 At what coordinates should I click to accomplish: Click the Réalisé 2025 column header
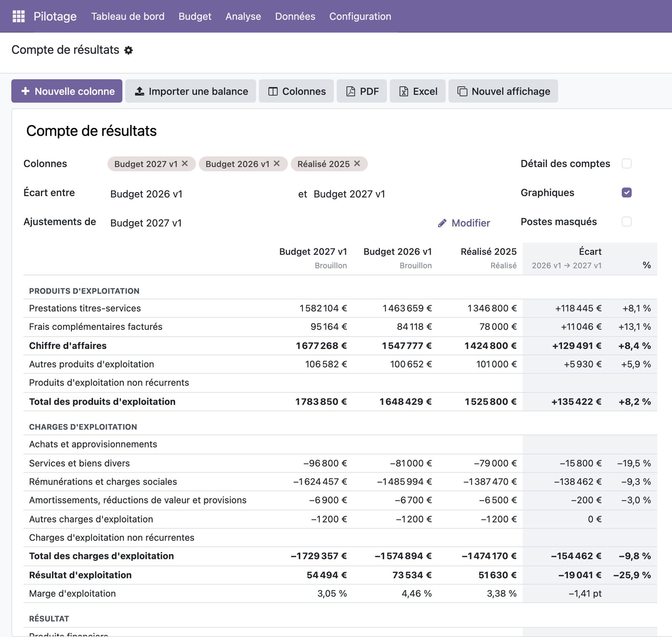click(x=488, y=252)
